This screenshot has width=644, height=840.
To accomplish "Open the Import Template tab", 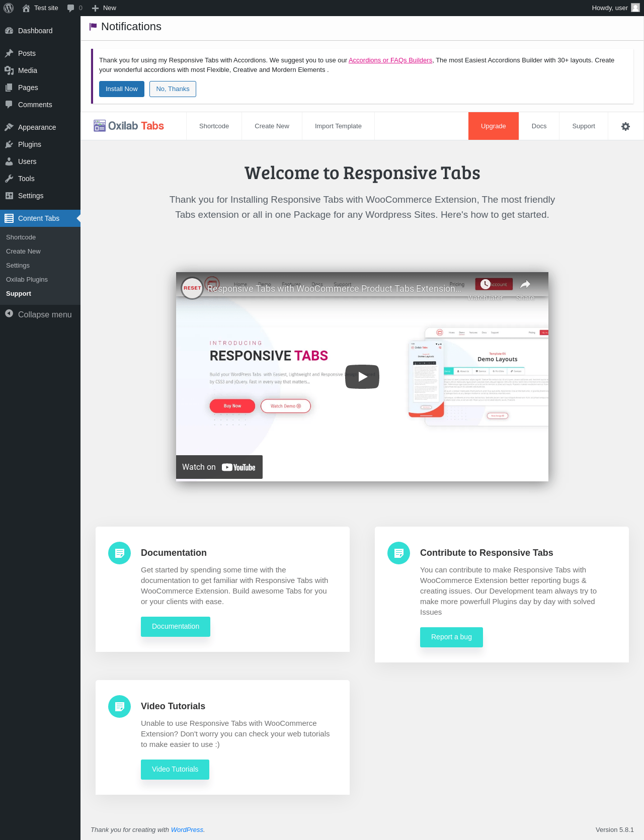I will (338, 126).
